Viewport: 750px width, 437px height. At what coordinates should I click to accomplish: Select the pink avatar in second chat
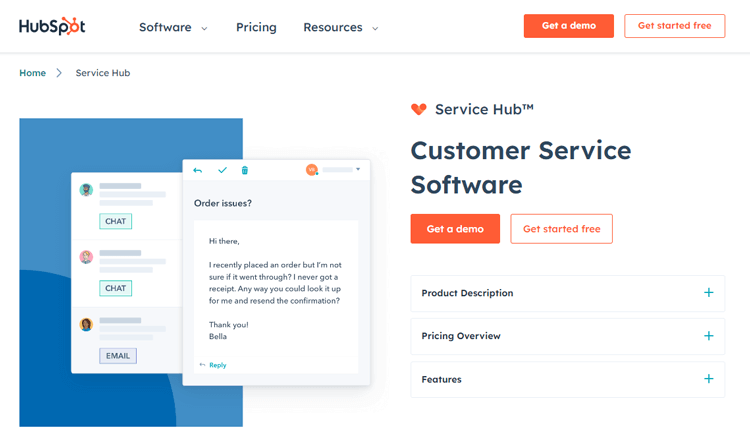pyautogui.click(x=86, y=257)
